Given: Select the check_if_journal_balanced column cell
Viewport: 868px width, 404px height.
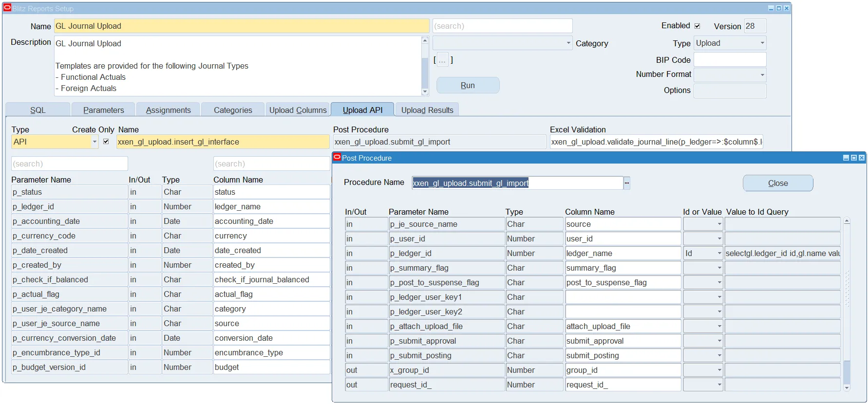Looking at the screenshot, I should 271,279.
